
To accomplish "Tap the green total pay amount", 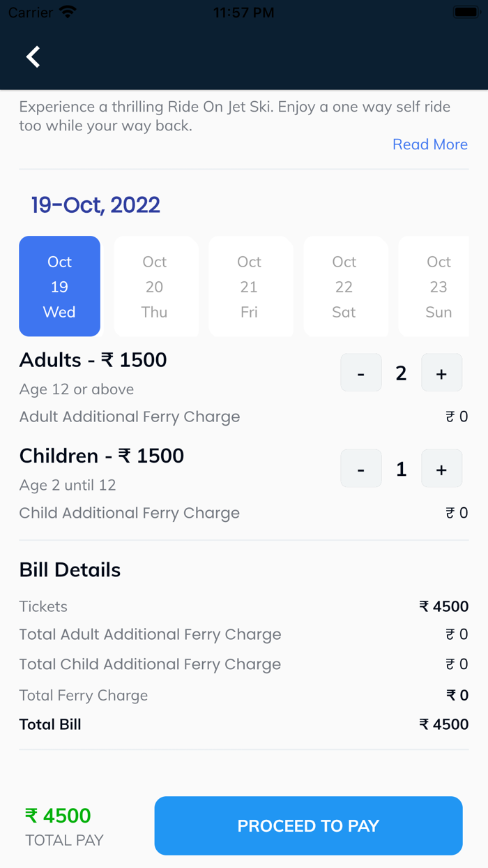I will [59, 816].
